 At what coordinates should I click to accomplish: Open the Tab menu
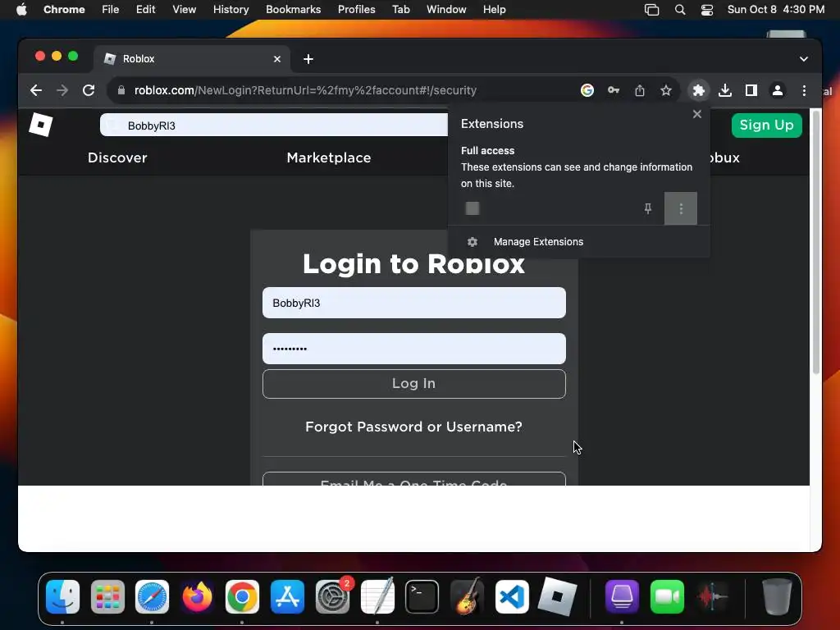tap(400, 9)
